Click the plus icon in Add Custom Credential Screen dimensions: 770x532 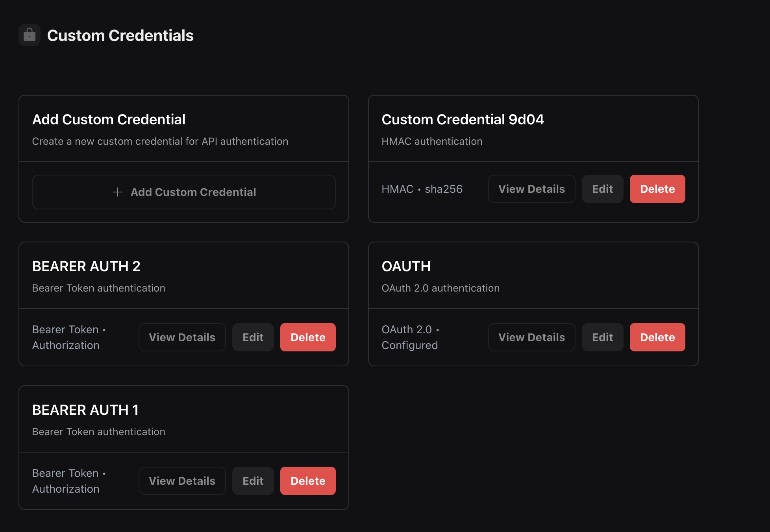point(117,192)
